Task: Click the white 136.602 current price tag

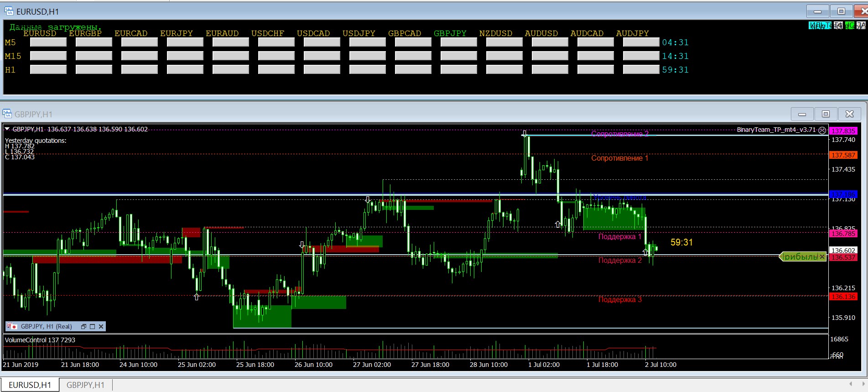Action: 843,251
